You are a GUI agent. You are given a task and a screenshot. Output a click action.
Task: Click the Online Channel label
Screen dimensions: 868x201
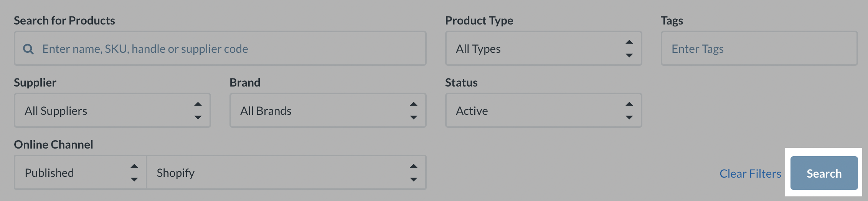point(54,145)
